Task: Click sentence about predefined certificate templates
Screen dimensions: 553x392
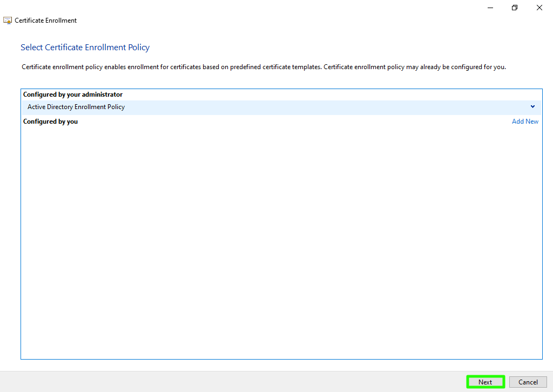Action: 171,67
